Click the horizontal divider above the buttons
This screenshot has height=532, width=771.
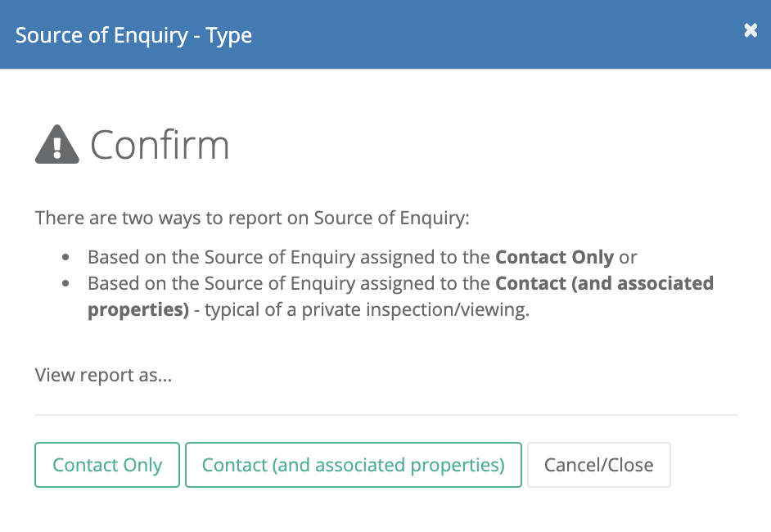386,414
